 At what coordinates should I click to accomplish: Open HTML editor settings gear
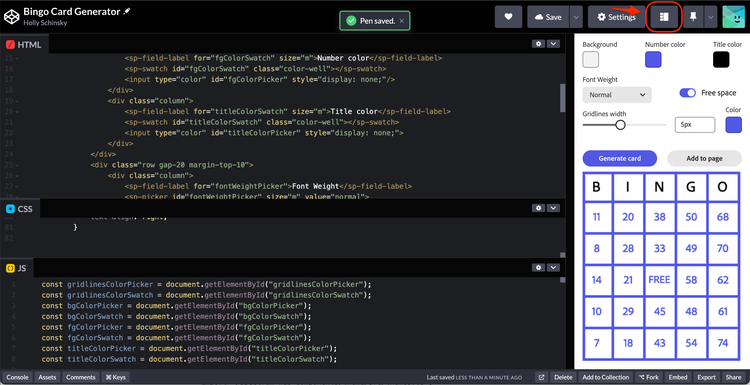(539, 44)
